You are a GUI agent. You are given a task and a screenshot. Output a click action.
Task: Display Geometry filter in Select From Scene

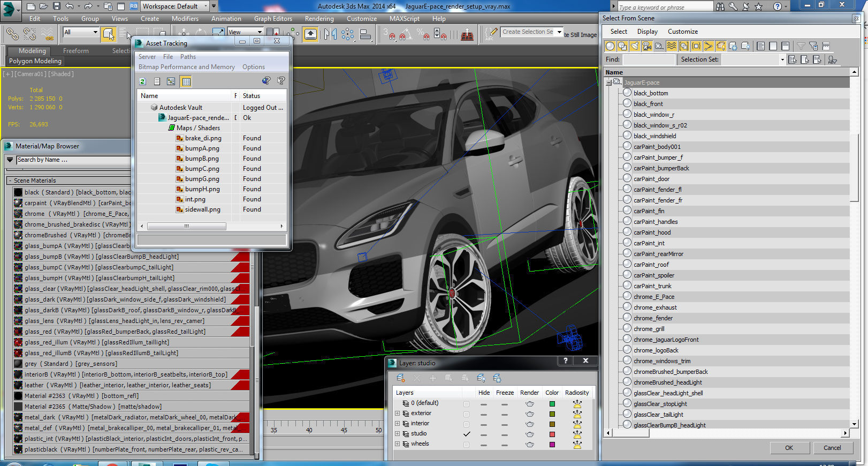[610, 46]
